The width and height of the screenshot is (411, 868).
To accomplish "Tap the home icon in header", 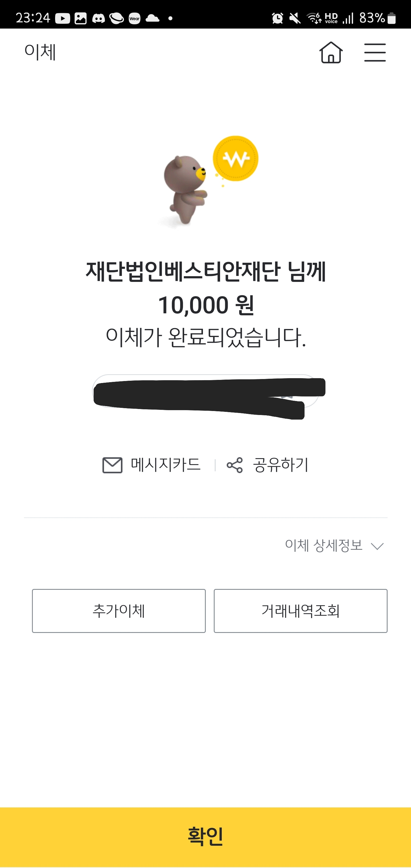I will tap(331, 53).
